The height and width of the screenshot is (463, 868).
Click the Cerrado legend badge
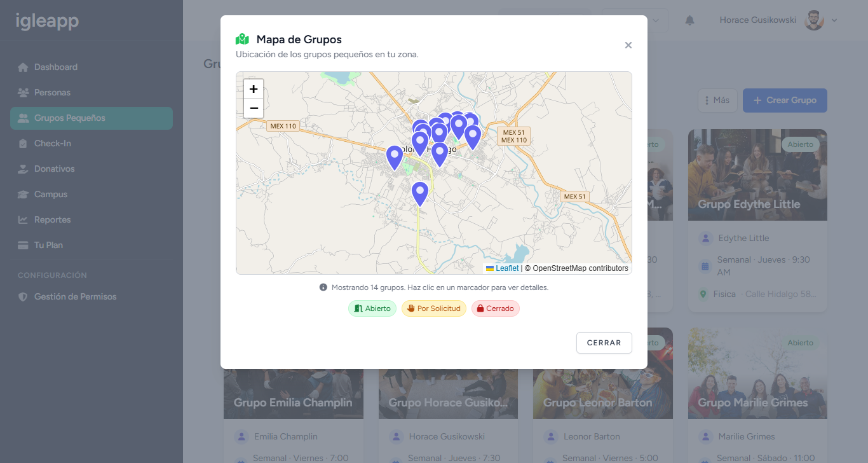(496, 308)
